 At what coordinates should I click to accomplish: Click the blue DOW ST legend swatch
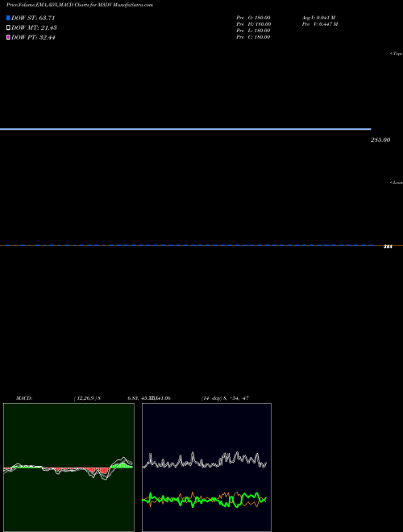(8, 18)
